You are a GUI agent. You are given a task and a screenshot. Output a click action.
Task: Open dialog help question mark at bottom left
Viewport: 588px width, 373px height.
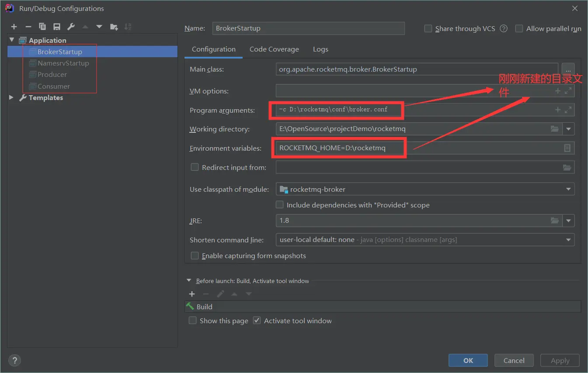pyautogui.click(x=14, y=360)
